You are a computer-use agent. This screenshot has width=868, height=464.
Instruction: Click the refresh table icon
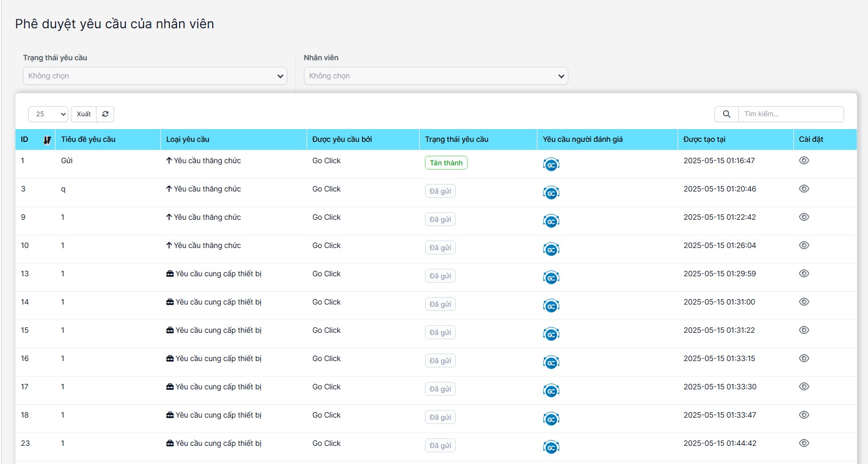click(105, 114)
